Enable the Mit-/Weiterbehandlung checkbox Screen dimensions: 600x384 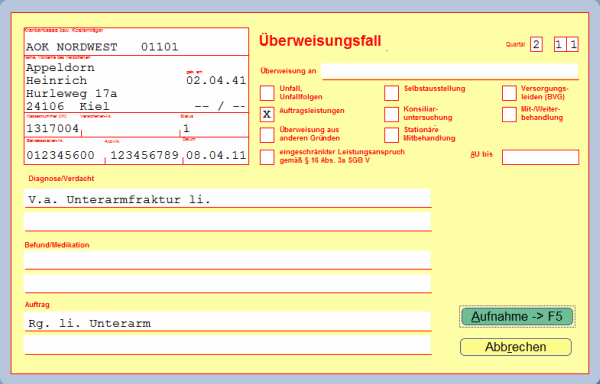(509, 114)
